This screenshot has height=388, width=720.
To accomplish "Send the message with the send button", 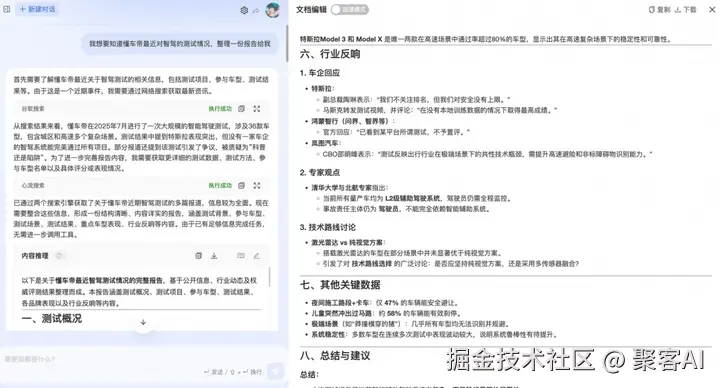I will (x=276, y=371).
